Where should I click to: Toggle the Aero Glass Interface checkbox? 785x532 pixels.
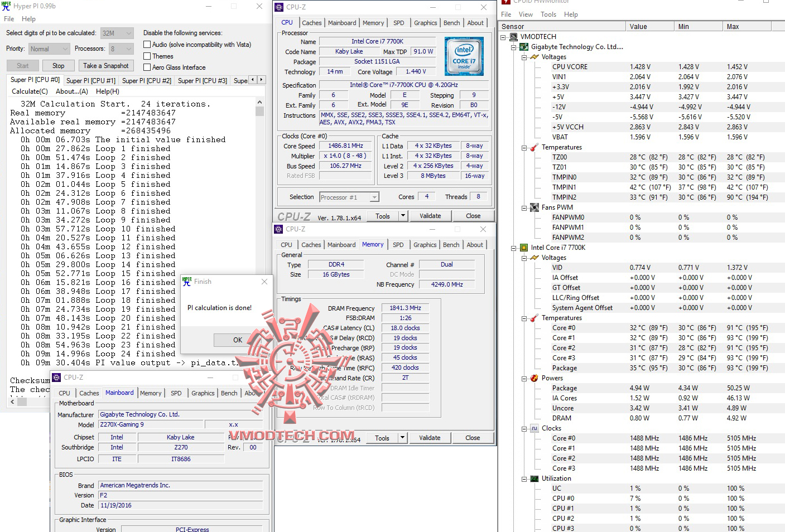(x=147, y=67)
